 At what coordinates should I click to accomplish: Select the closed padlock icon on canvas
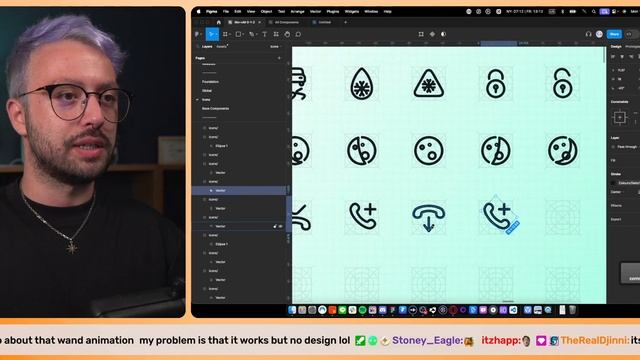pos(496,84)
